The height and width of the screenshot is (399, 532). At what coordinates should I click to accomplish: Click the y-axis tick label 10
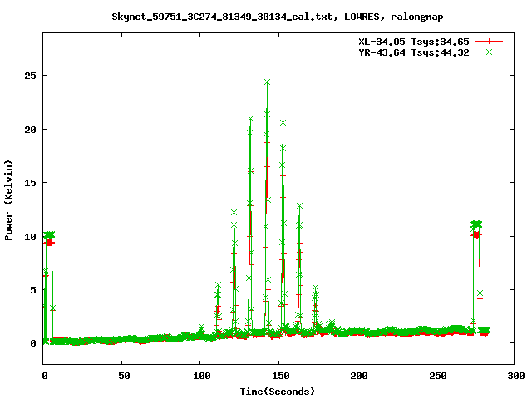coord(30,237)
